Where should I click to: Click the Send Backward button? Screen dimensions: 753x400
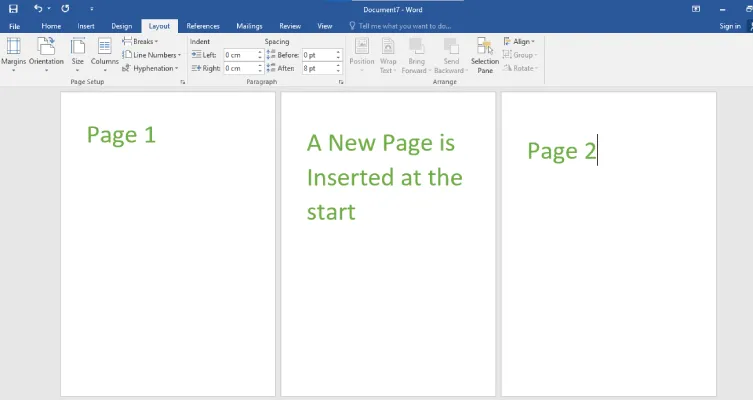tap(450, 55)
